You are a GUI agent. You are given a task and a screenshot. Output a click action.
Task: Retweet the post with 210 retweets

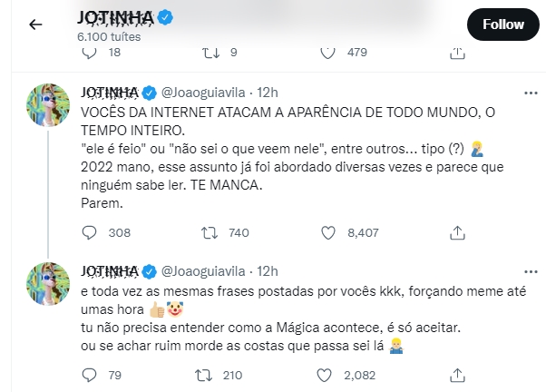pos(209,374)
